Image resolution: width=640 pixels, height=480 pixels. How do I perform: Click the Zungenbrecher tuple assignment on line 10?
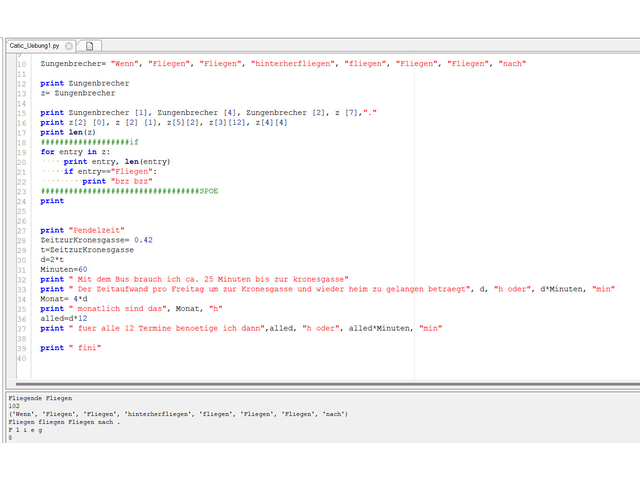tap(283, 64)
